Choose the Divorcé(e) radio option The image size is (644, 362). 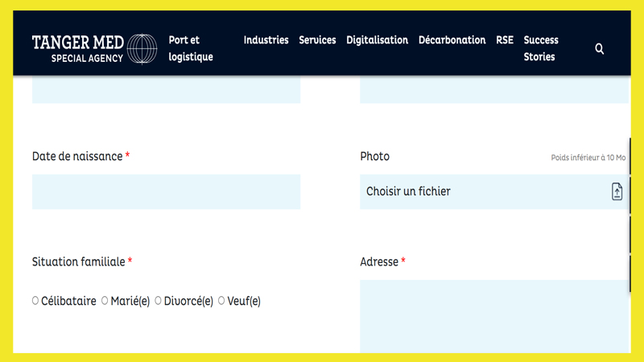click(x=158, y=301)
